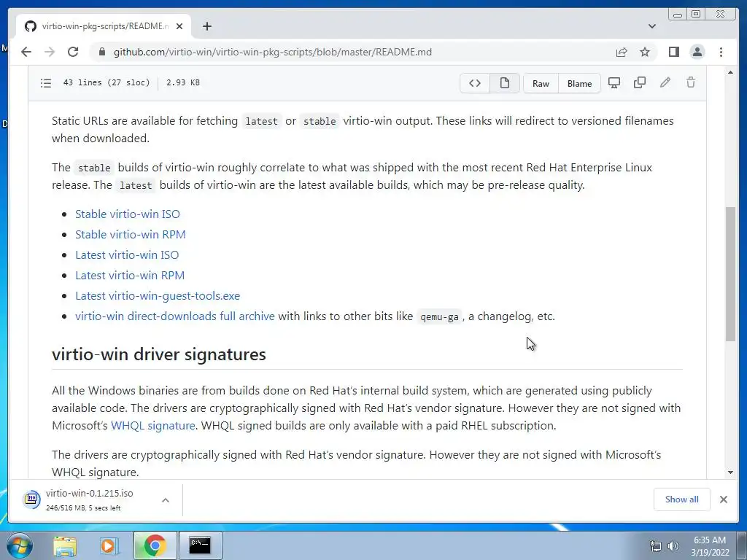Open the tab search chevron
Viewport: 747px width, 560px height.
pyautogui.click(x=652, y=26)
